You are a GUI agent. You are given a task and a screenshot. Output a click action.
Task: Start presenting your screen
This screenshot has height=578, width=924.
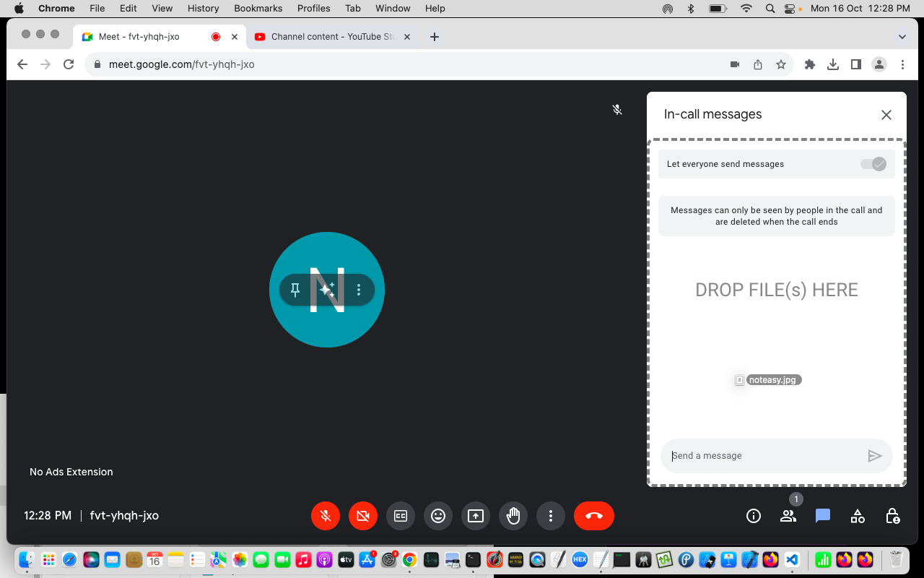(x=476, y=516)
